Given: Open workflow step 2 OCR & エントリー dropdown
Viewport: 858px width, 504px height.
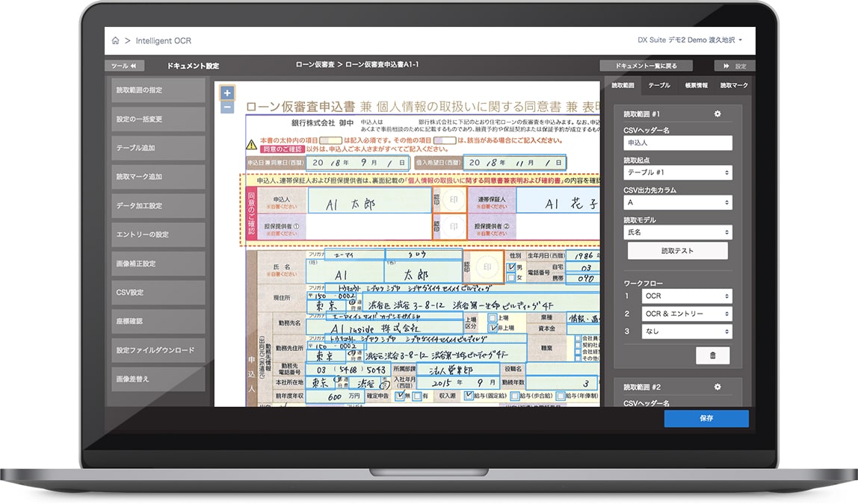Looking at the screenshot, I should pos(687,314).
